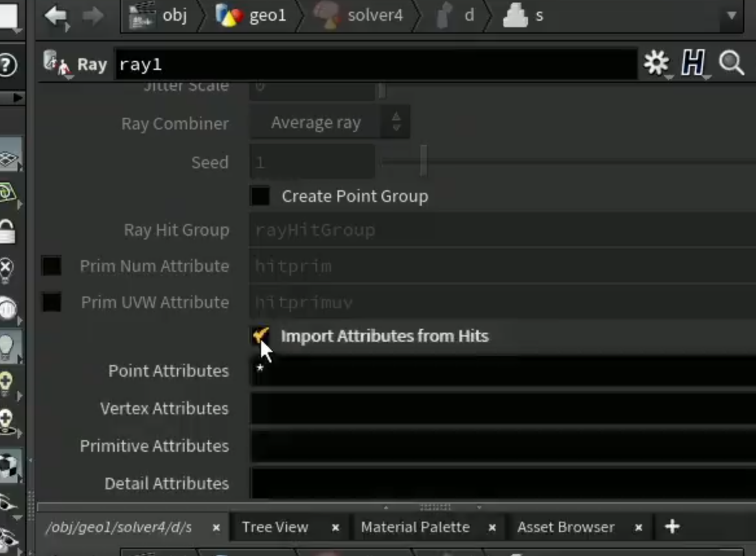
Task: Open Ray Combiner Average ray dropdown
Action: pyautogui.click(x=330, y=123)
